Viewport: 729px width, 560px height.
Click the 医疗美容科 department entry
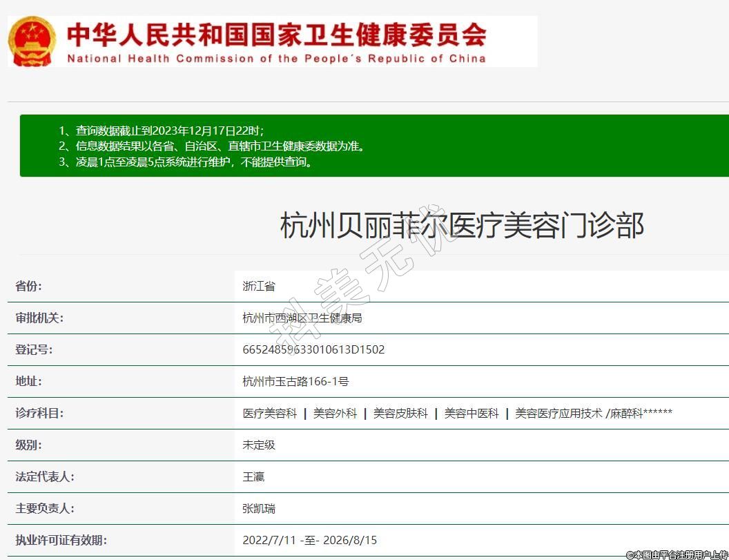click(x=270, y=413)
